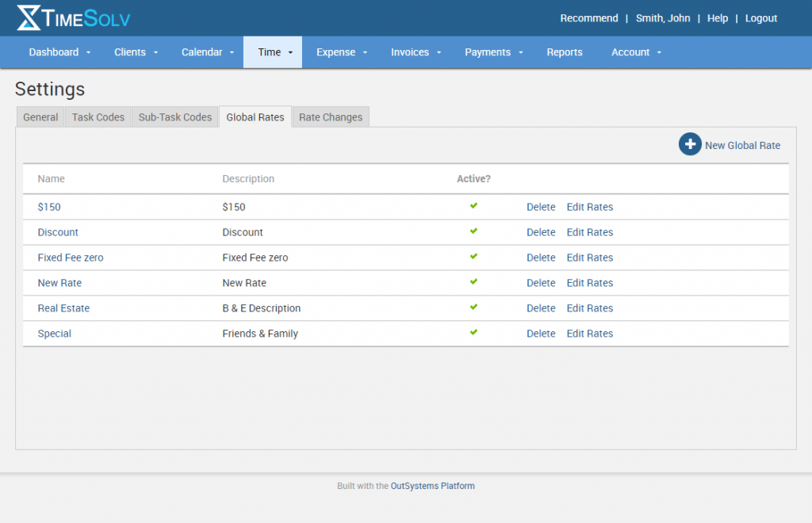
Task: Open the Special rate name link
Action: coord(55,334)
